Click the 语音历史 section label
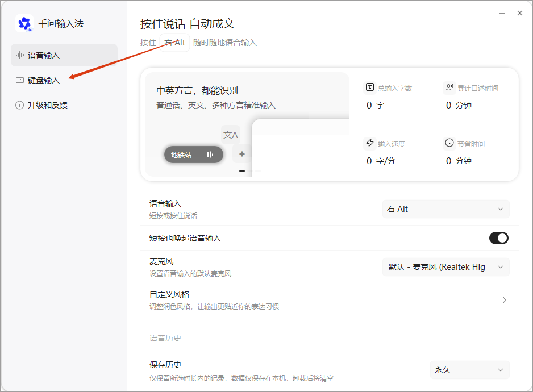 (x=165, y=338)
